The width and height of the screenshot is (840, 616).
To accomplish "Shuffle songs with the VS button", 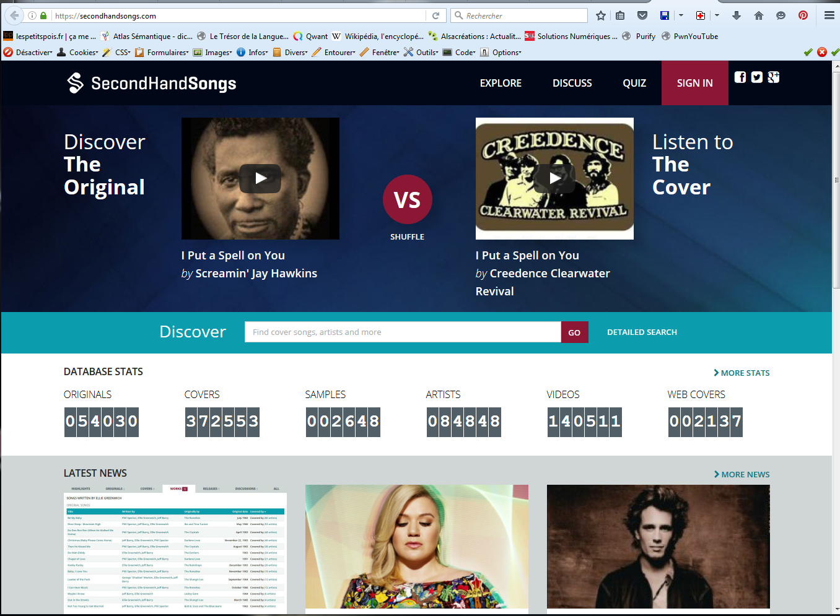I will [x=408, y=199].
